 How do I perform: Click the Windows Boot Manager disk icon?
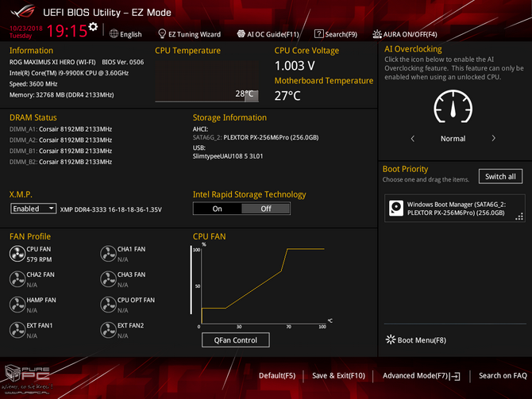396,208
